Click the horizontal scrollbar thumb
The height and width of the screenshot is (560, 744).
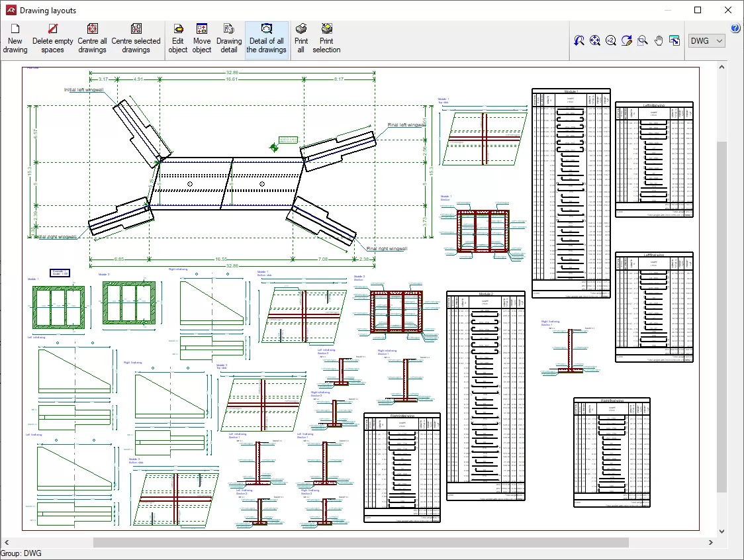click(x=361, y=542)
